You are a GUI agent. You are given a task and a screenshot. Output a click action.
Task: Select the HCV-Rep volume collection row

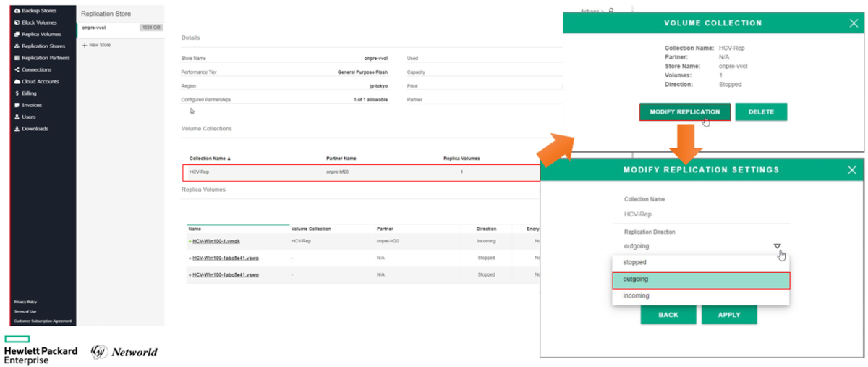tap(362, 172)
